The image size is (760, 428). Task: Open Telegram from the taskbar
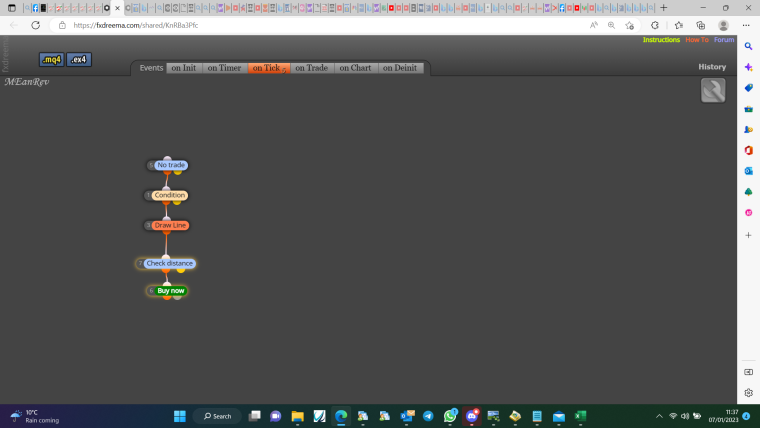pos(428,416)
